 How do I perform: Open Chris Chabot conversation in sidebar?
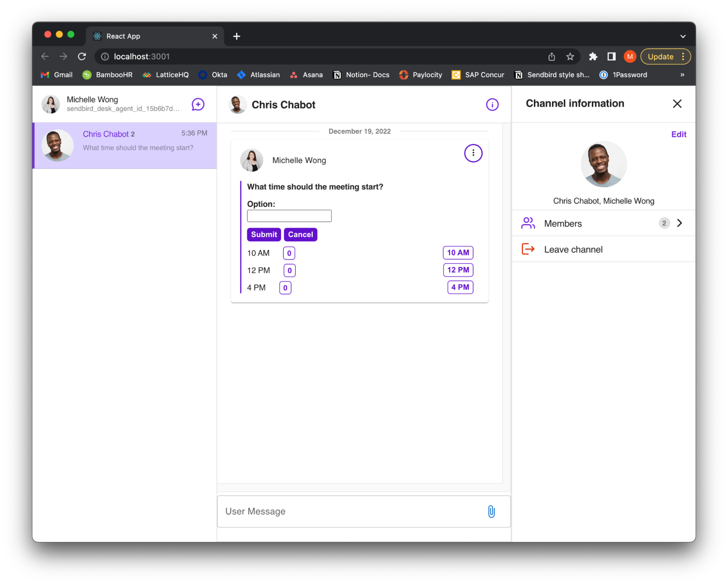[124, 143]
